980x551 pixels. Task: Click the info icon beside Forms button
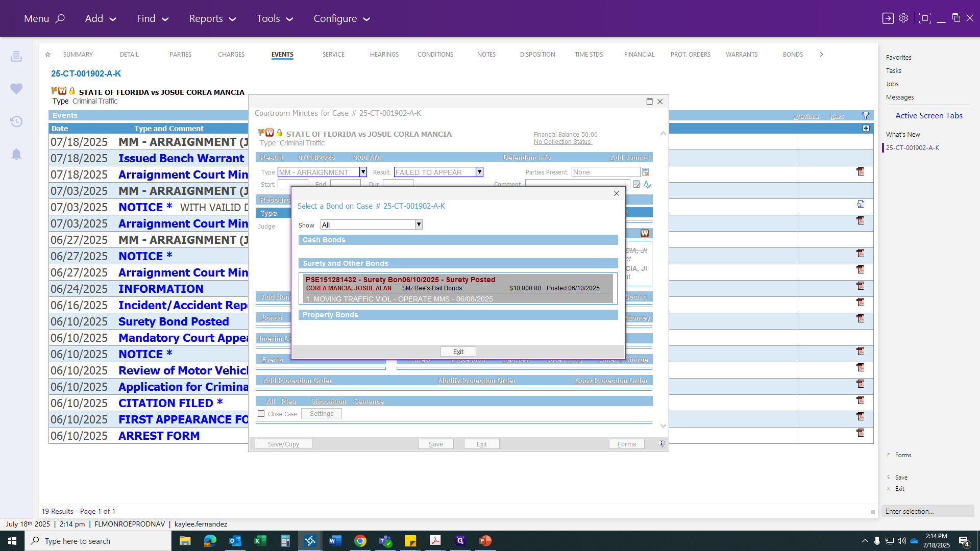(661, 444)
